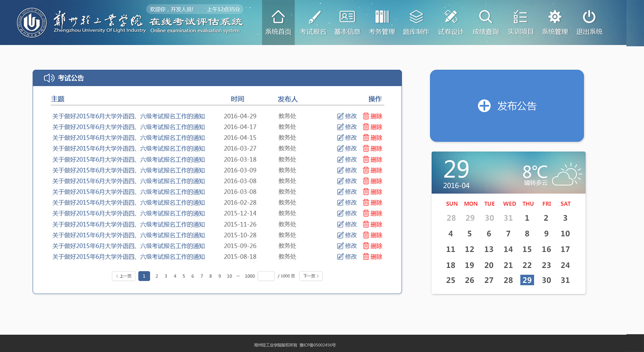This screenshot has height=352, width=644.
Task: Click the 操作 column header
Action: pos(375,99)
